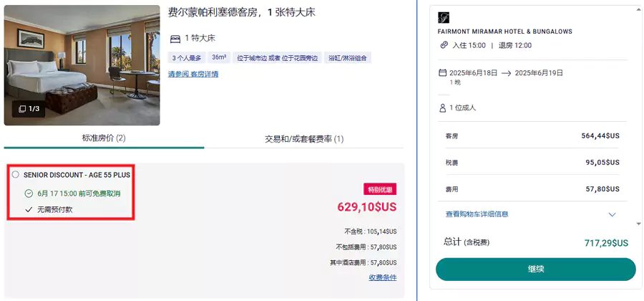
Task: Click the cart panel scrollbar down arrow
Action: pos(639,224)
